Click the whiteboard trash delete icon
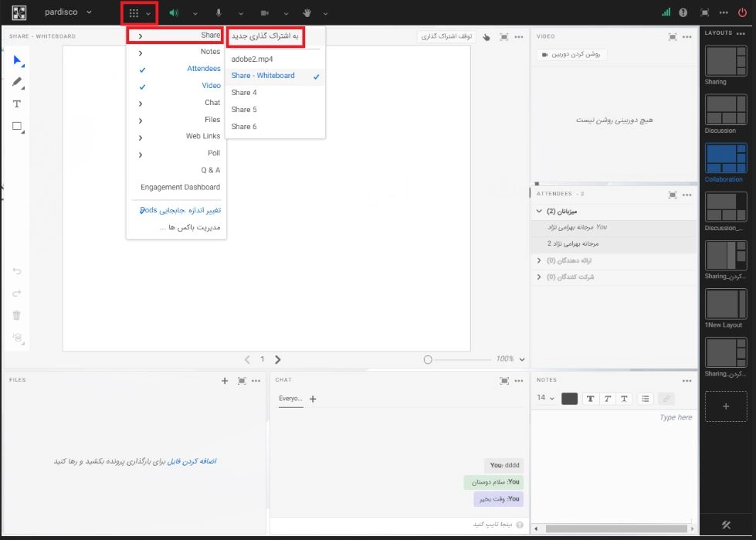This screenshot has height=540, width=756. 17,315
